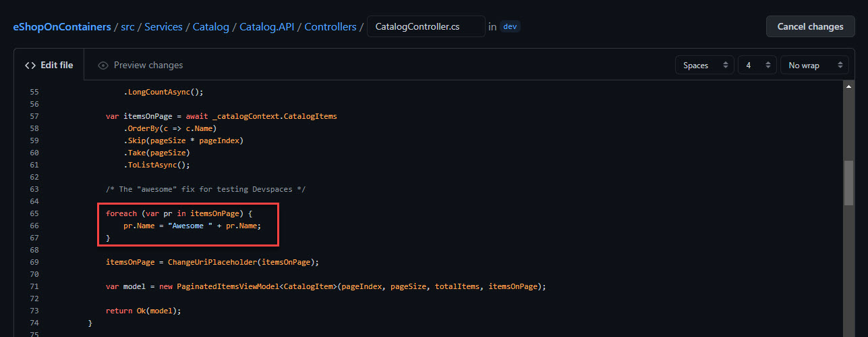Go to the src breadcrumb folder
The image size is (868, 337).
[x=127, y=27]
